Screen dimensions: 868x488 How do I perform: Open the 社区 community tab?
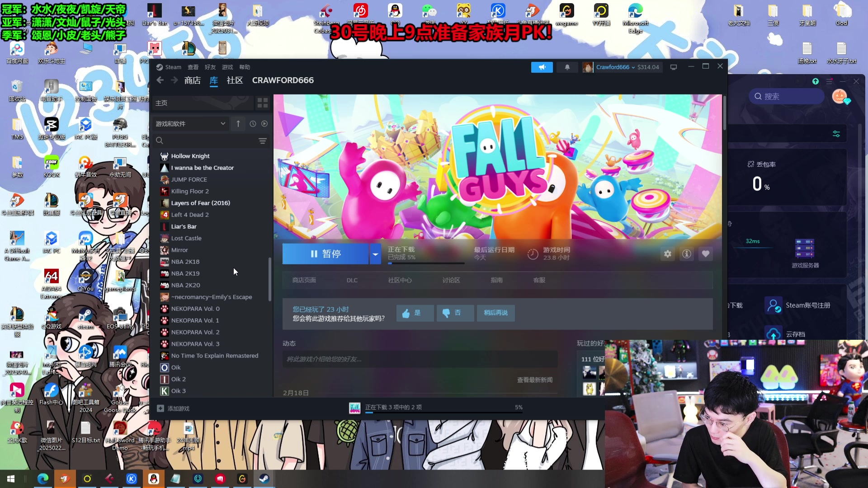pyautogui.click(x=235, y=80)
